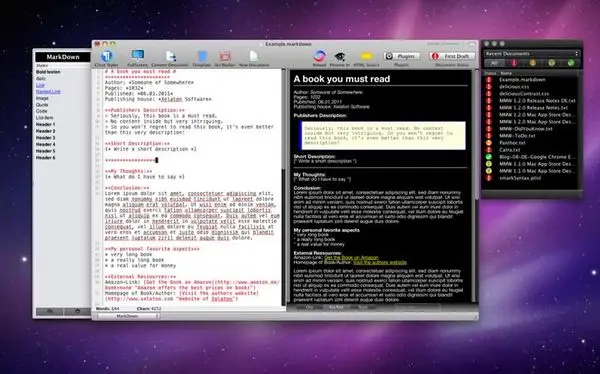Click red status icon beside smarkSyntax.plist
Image resolution: width=600 pixels, height=374 pixels.
489,178
